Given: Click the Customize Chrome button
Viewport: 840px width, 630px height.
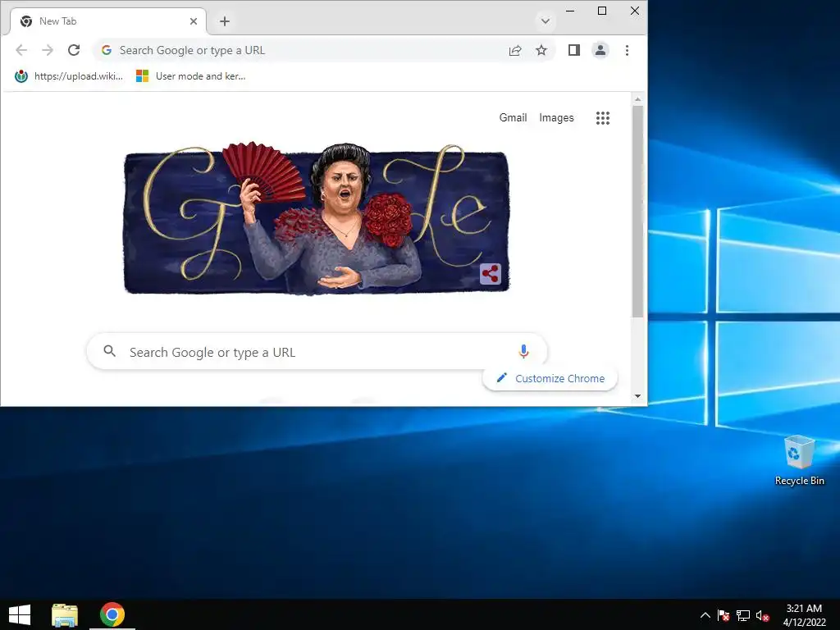Looking at the screenshot, I should [x=550, y=378].
